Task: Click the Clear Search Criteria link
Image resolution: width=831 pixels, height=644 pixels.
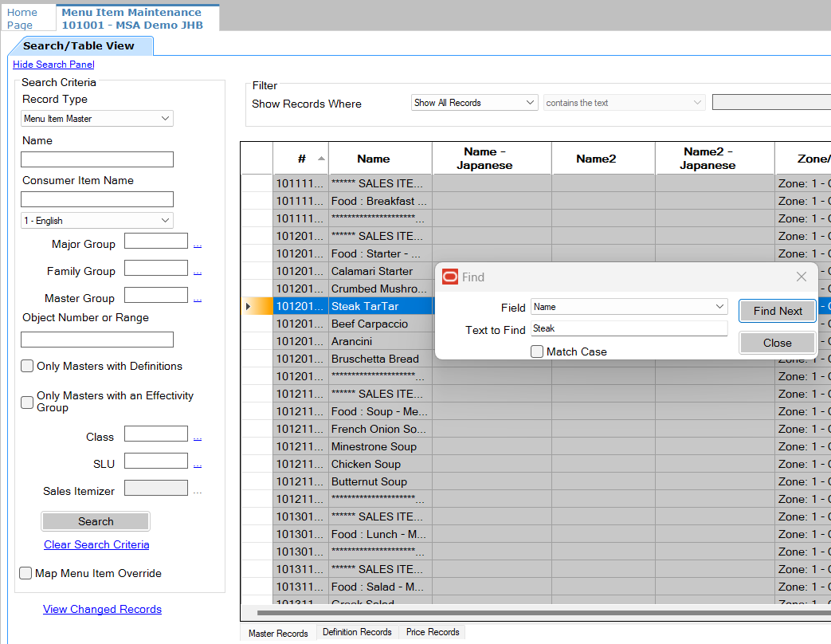Action: 96,544
